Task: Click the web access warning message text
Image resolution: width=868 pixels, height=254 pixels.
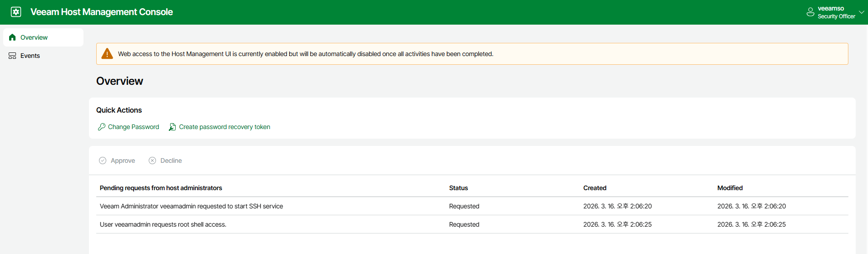Action: [306, 54]
